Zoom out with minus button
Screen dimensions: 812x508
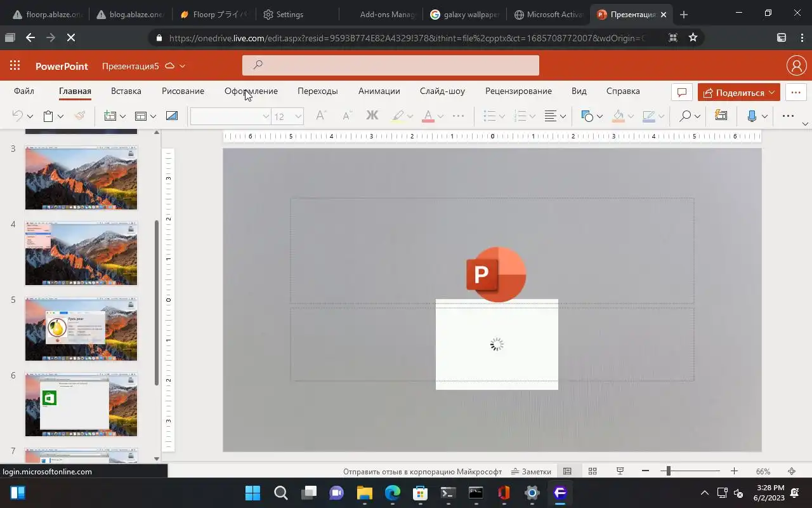pyautogui.click(x=645, y=471)
